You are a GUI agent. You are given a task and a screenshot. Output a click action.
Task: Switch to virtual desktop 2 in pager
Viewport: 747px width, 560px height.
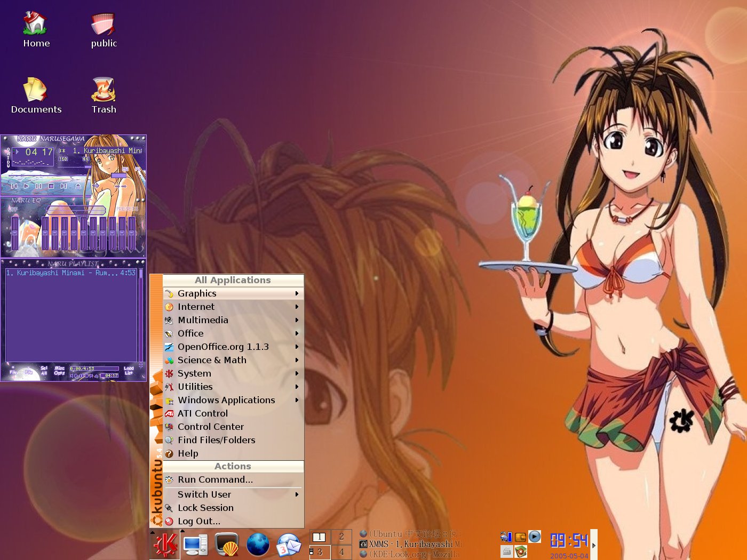341,537
